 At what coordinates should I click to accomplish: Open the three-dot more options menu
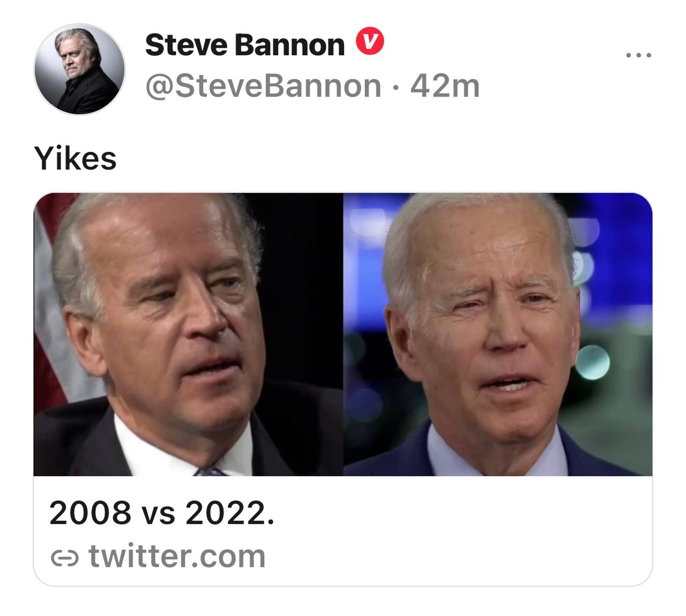(x=639, y=55)
